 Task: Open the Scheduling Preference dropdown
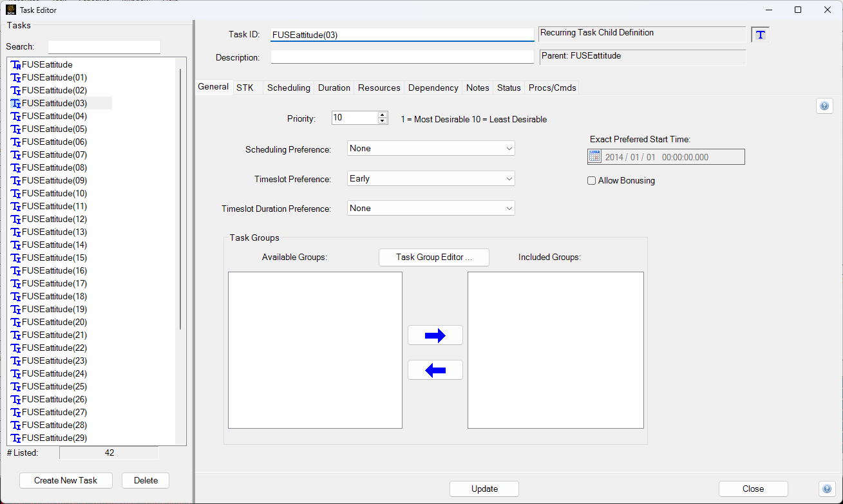(430, 148)
